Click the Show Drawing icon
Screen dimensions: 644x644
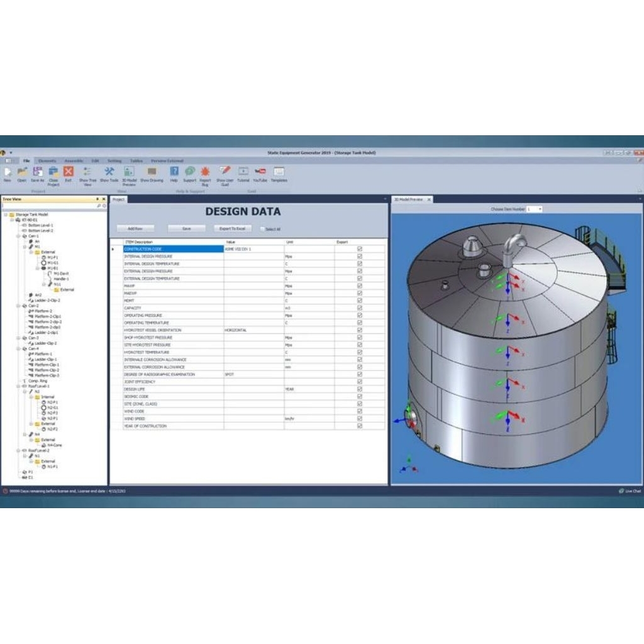coord(153,171)
